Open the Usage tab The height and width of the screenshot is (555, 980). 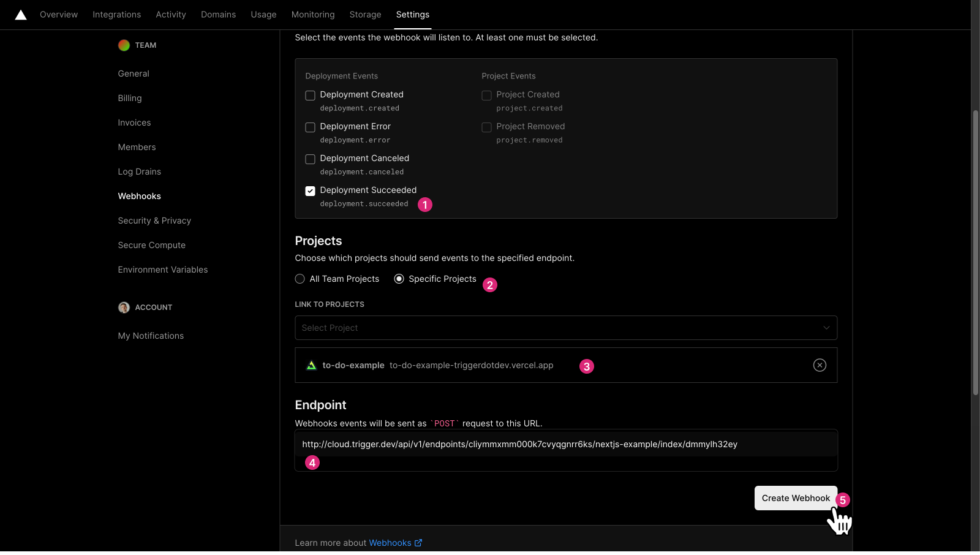[x=264, y=15]
